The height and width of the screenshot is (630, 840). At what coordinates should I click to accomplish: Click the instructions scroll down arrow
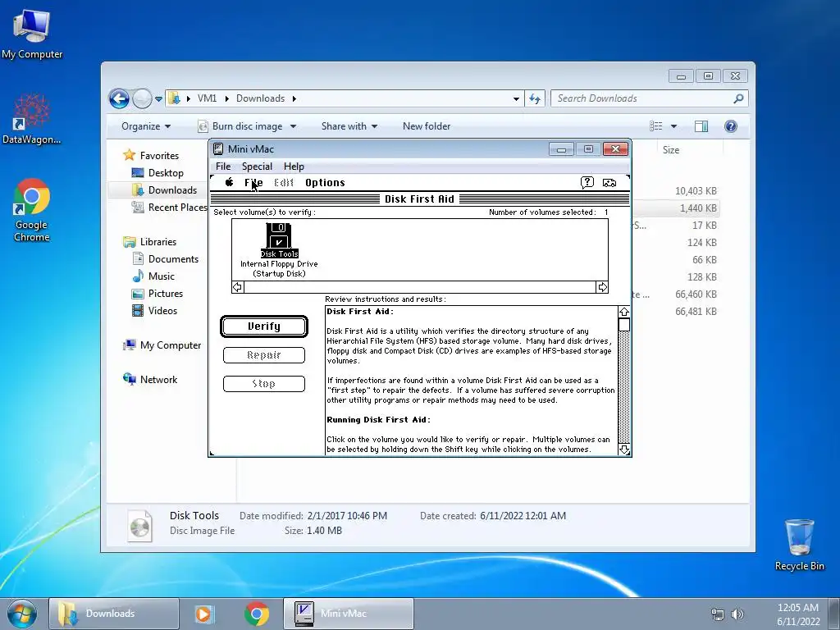point(624,450)
